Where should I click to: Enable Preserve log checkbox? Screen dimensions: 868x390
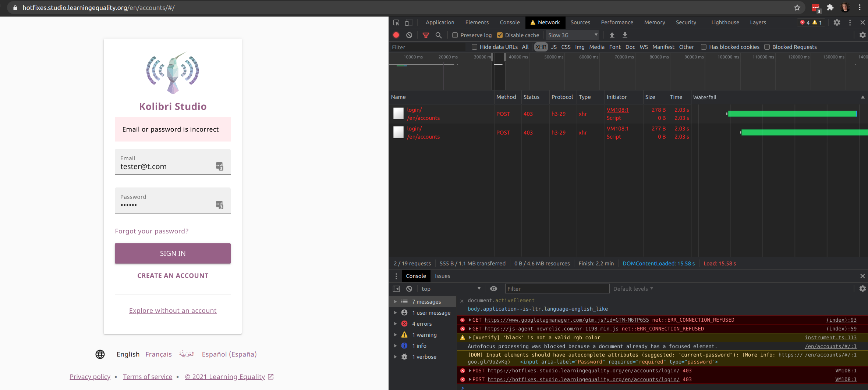click(455, 35)
